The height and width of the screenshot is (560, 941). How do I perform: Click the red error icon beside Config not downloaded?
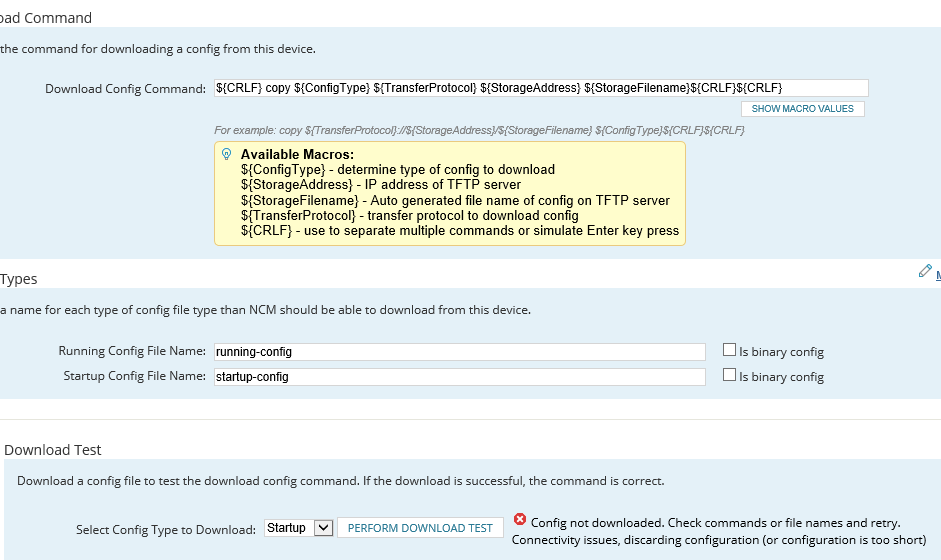520,520
